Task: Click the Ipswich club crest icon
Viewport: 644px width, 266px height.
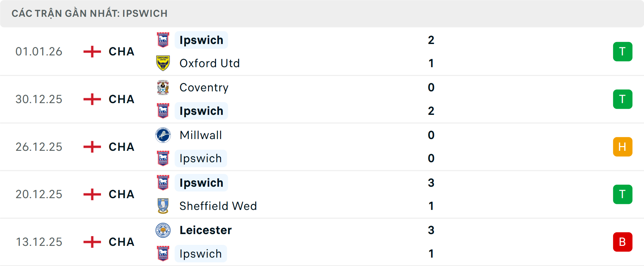Action: [163, 40]
